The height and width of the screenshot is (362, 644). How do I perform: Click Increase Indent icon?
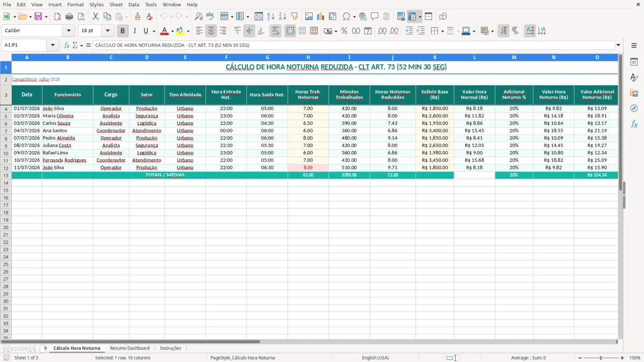(x=409, y=31)
